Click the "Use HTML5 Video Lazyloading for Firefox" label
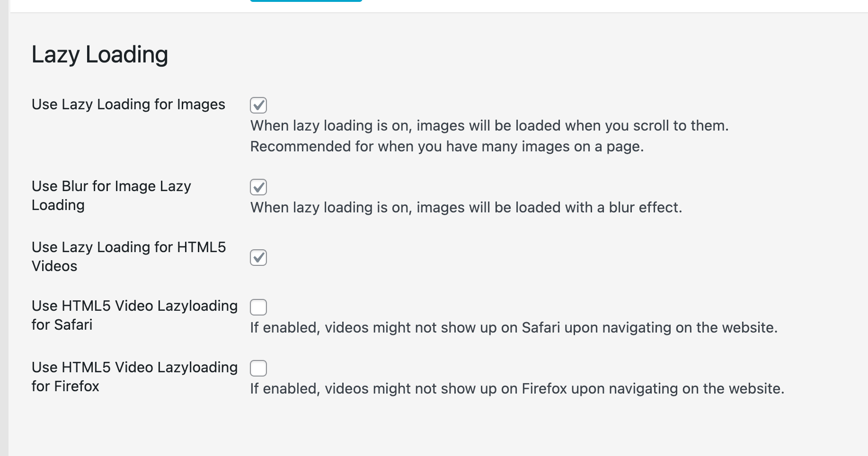This screenshot has height=456, width=868. click(x=134, y=377)
